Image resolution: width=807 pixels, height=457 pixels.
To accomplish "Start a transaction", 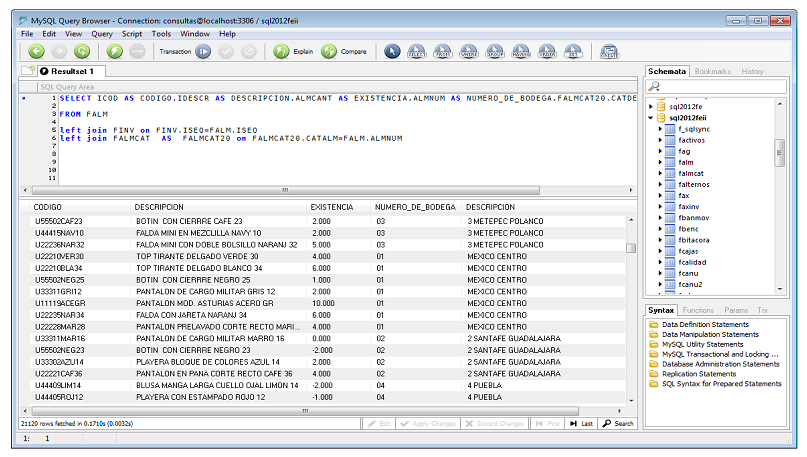I will tap(203, 51).
